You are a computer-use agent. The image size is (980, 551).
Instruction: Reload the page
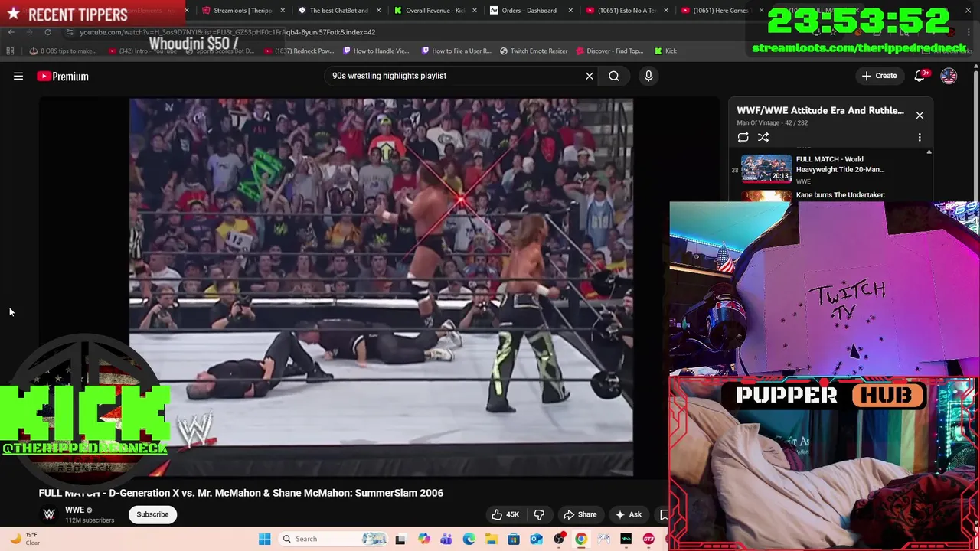(47, 32)
